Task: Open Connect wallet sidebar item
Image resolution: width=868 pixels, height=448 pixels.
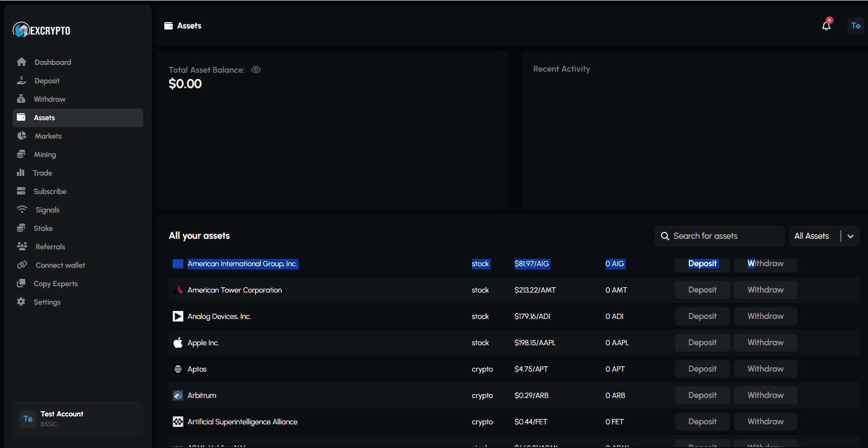Action: click(x=78, y=265)
